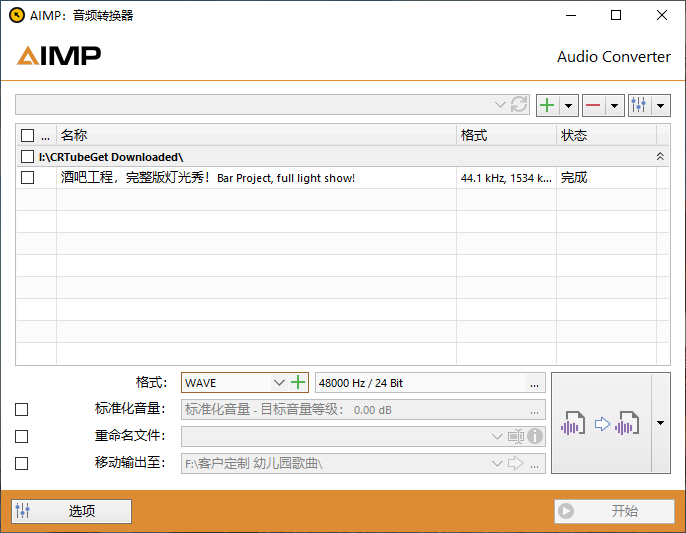Expand the output folder path dropdown
The image size is (686, 533).
[497, 463]
